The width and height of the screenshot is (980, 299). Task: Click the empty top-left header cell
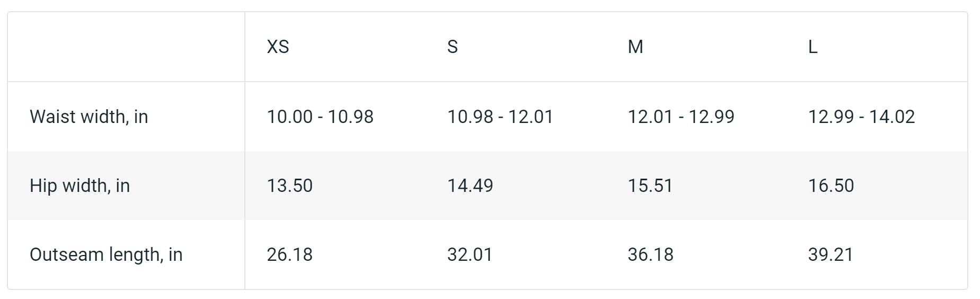tap(126, 47)
